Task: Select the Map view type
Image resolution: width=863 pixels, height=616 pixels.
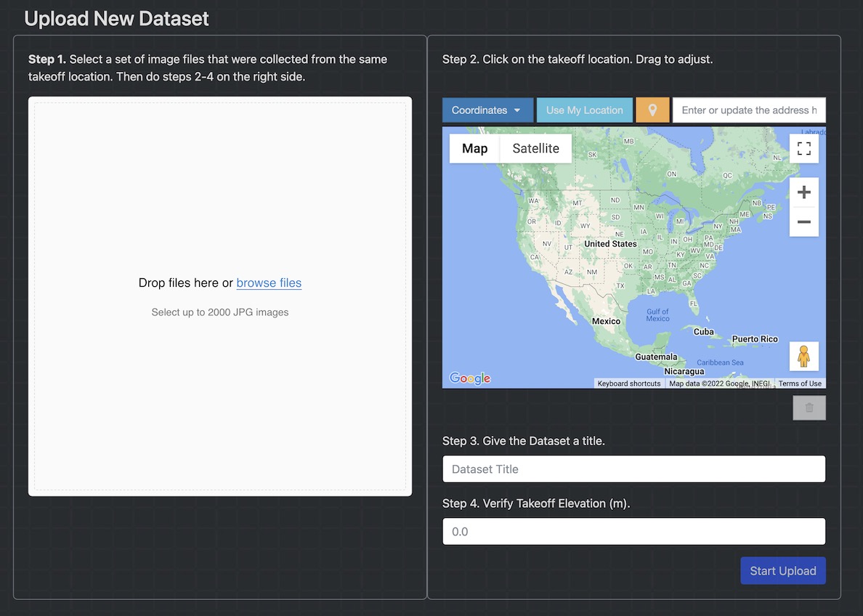Action: point(474,149)
